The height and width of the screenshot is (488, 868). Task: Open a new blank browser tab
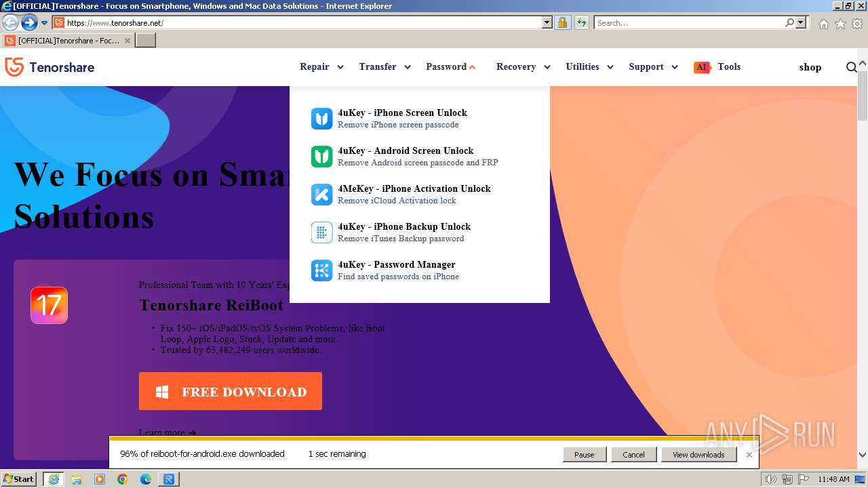point(146,41)
